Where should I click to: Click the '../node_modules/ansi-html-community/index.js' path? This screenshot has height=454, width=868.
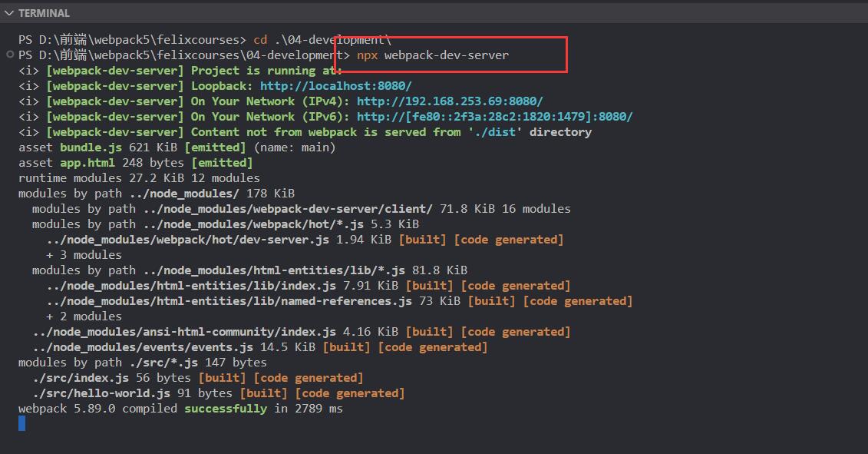pos(184,332)
